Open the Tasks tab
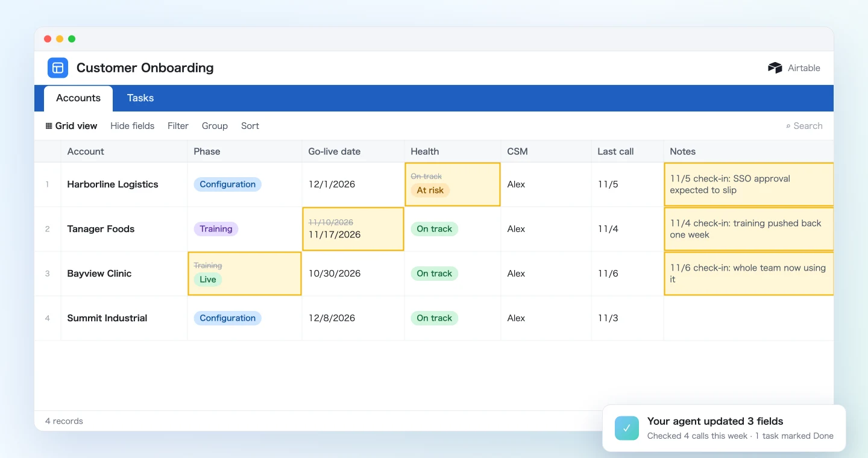The image size is (868, 458). tap(140, 98)
